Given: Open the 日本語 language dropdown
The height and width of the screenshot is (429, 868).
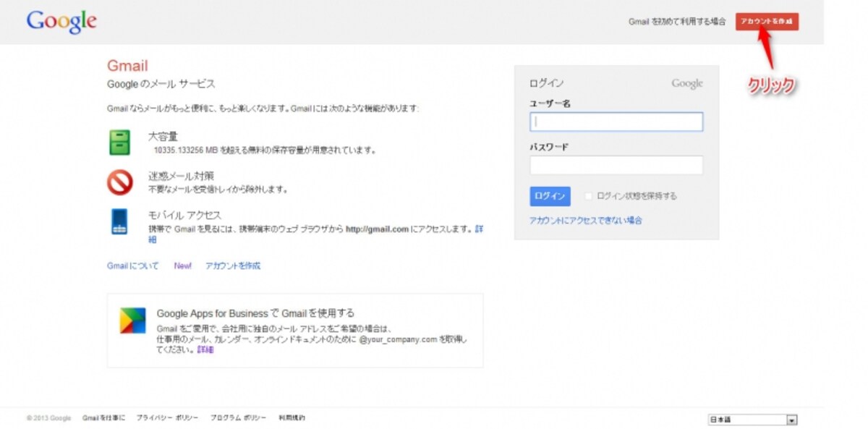Looking at the screenshot, I should [x=752, y=420].
